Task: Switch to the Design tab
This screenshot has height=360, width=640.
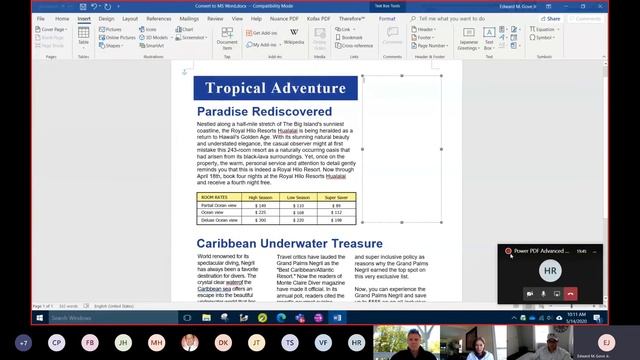Action: point(106,19)
